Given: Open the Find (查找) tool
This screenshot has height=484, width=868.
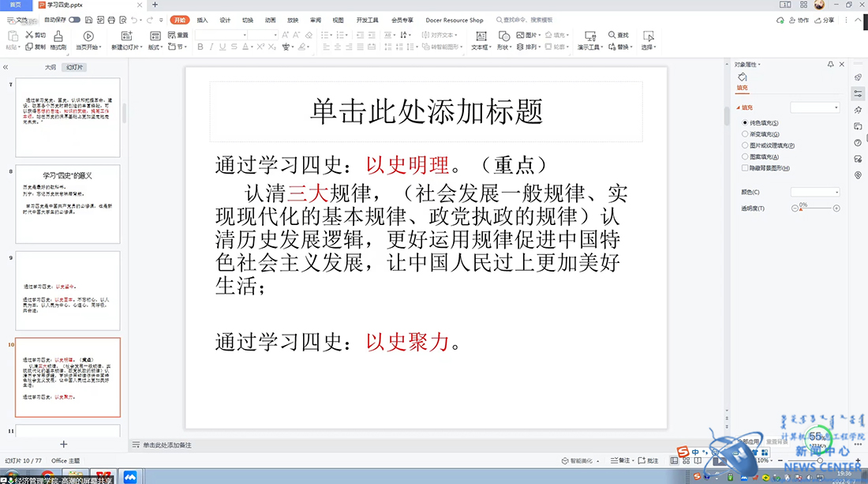Looking at the screenshot, I should point(618,35).
